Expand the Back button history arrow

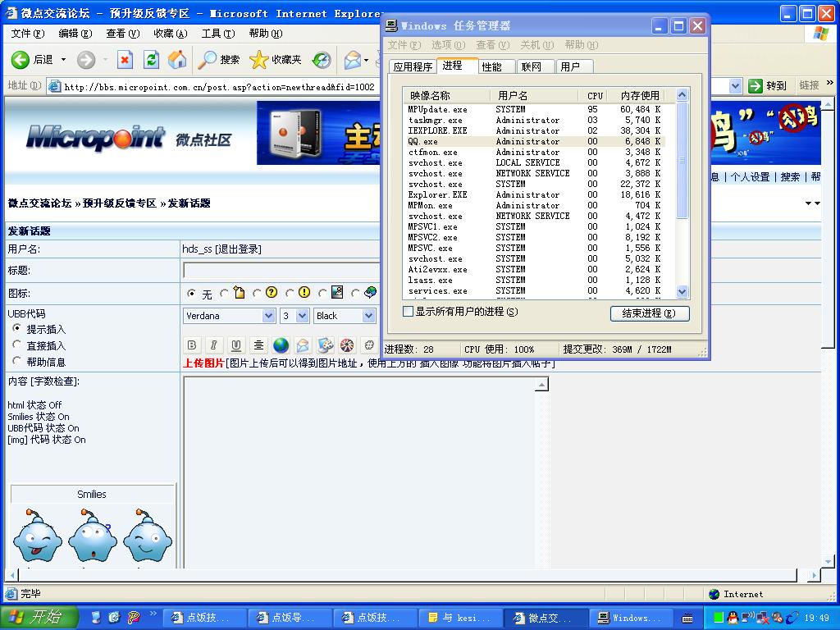63,59
